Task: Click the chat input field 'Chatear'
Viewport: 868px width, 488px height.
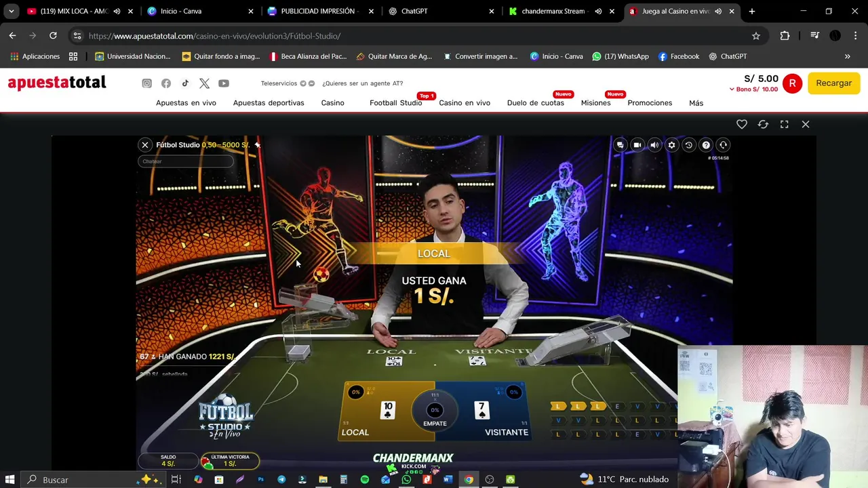Action: (x=186, y=161)
